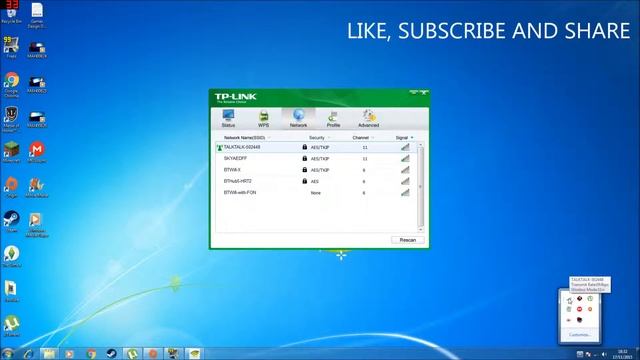
Task: Select the BTHub5-HR72 network row
Action: pyautogui.click(x=316, y=181)
